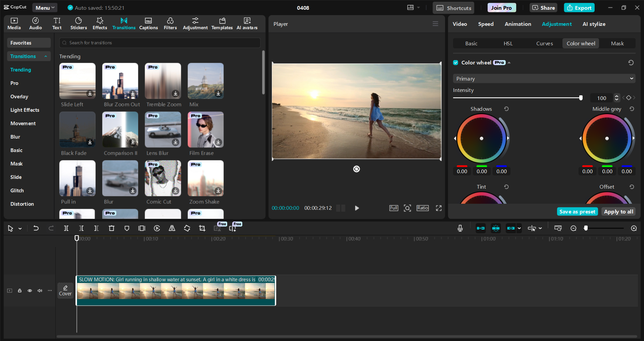Lock the video track

[x=19, y=291]
